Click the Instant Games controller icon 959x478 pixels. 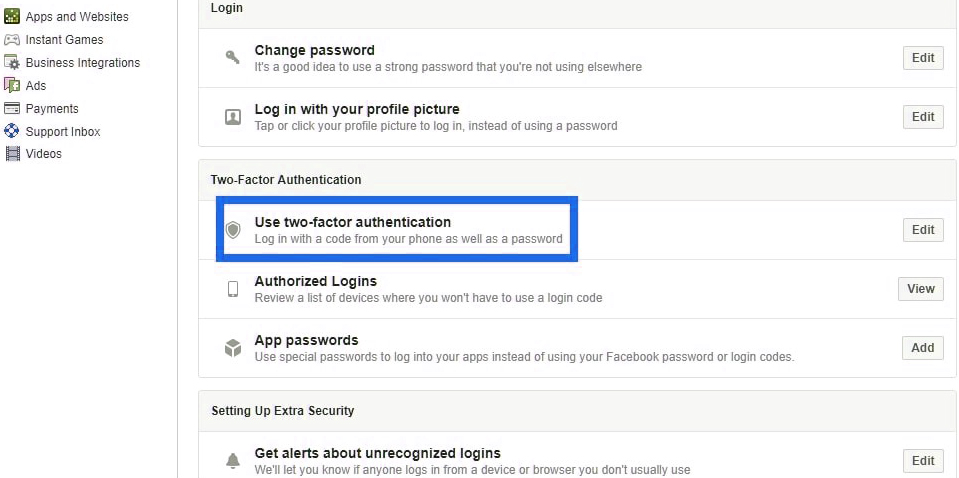click(x=12, y=40)
